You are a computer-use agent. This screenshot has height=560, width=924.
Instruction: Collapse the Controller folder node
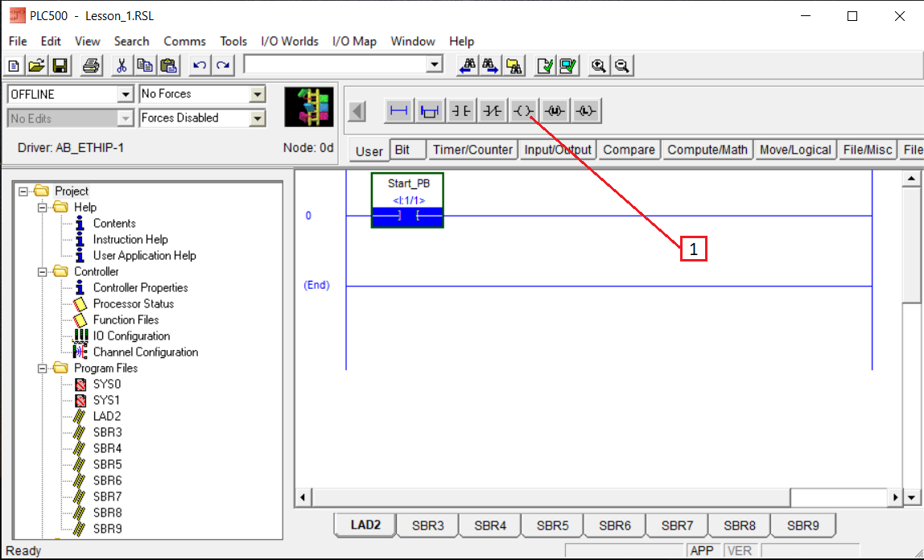(43, 271)
